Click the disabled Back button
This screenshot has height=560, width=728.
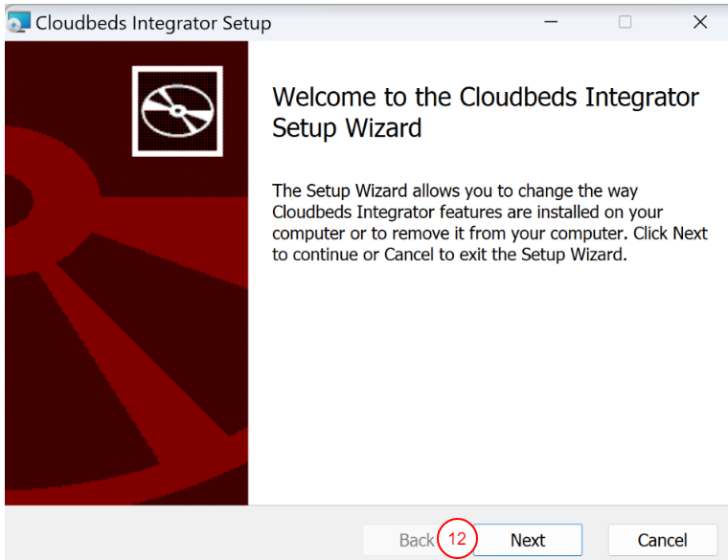coord(417,540)
